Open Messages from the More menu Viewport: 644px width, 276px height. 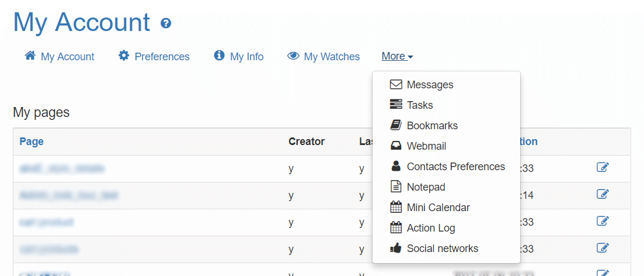[x=430, y=85]
